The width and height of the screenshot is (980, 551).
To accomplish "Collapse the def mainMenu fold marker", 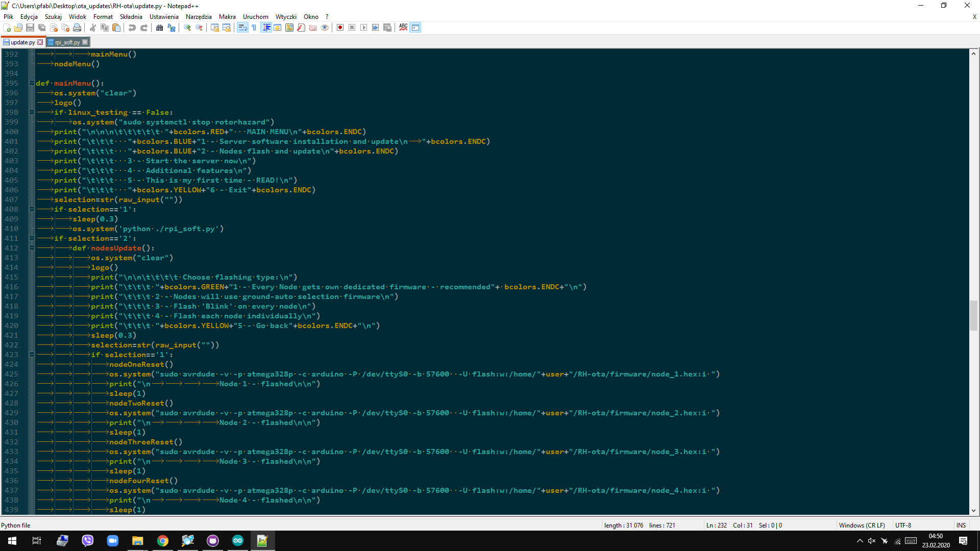I will coord(32,83).
